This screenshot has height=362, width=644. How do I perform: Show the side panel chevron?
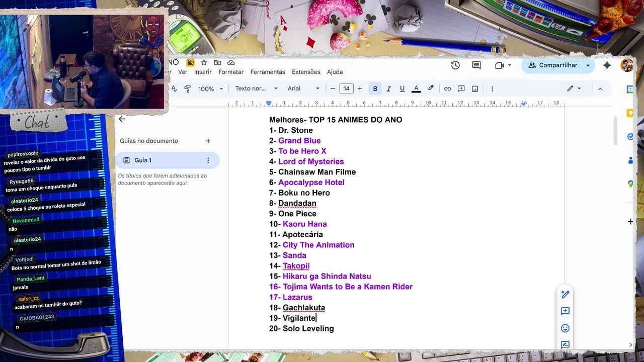[630, 345]
